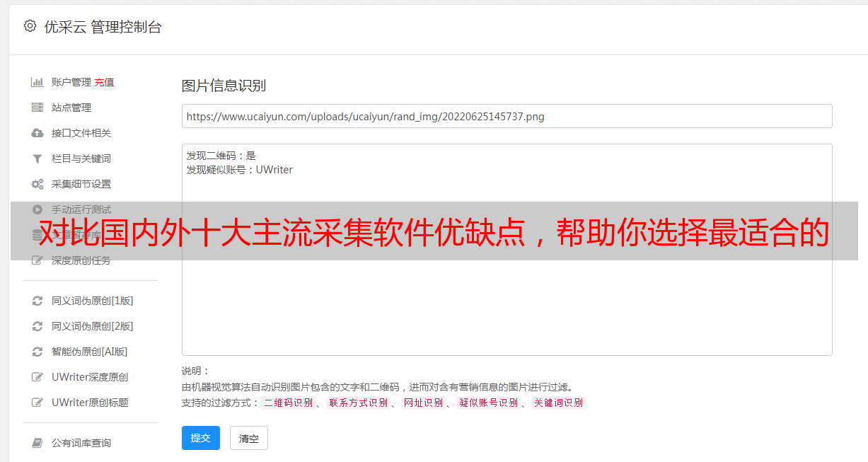
Task: Click the filter funnel icon for 栏目与关键词
Action: tap(37, 158)
